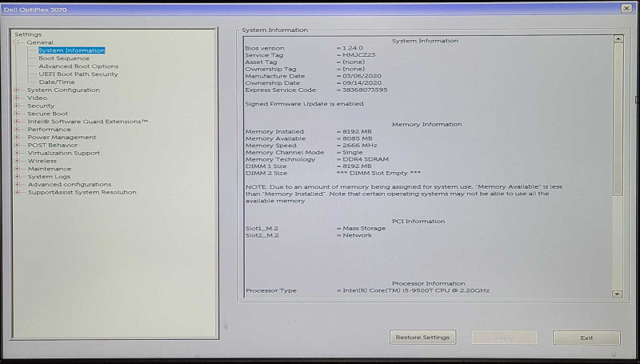Image resolution: width=640 pixels, height=364 pixels.
Task: Select System Information in tree
Action: click(72, 50)
